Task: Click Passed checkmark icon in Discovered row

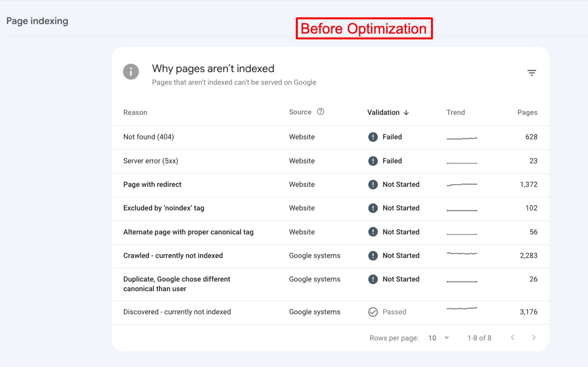Action: click(373, 312)
